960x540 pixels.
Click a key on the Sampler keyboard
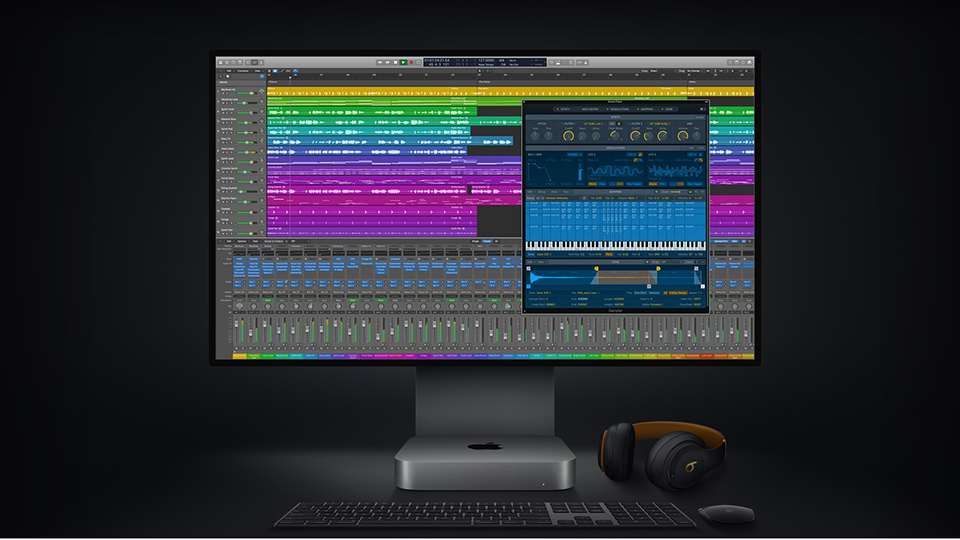coord(600,245)
